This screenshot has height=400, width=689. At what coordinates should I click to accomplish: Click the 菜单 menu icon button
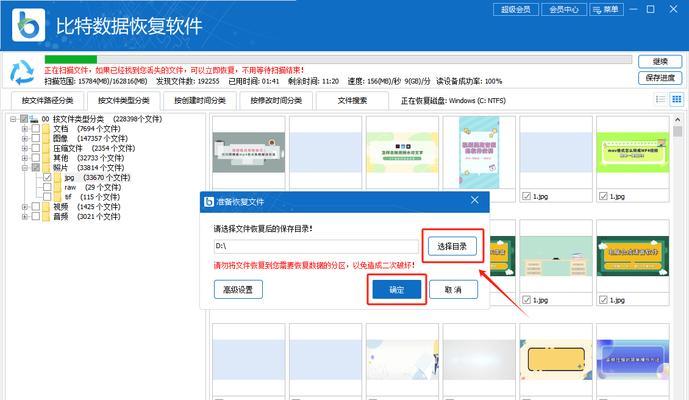[606, 9]
